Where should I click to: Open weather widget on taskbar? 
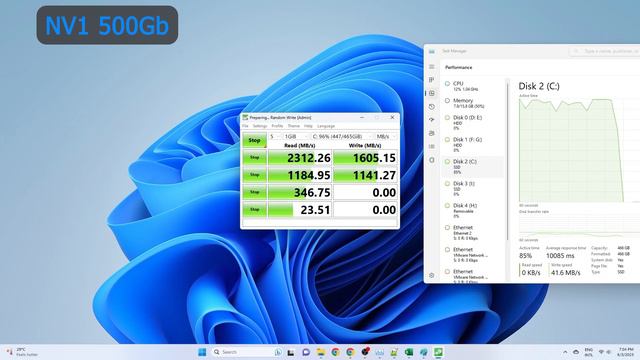pyautogui.click(x=22, y=352)
